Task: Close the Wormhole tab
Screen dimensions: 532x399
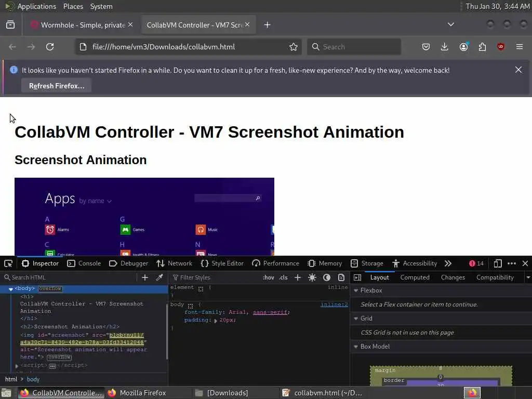Action: tap(130, 24)
